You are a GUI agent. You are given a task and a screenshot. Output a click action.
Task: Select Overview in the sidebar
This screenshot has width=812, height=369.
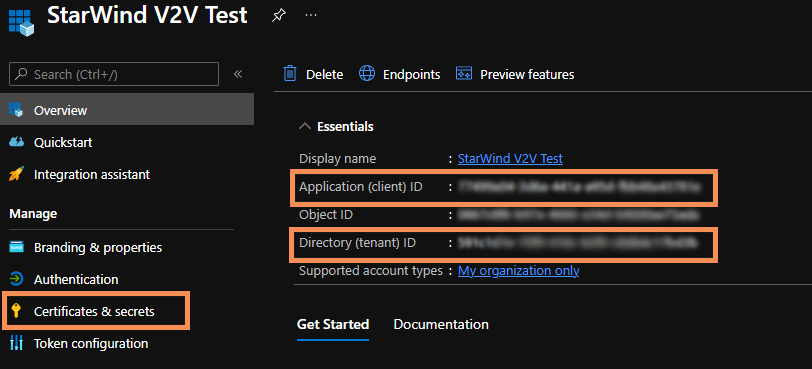(x=127, y=109)
